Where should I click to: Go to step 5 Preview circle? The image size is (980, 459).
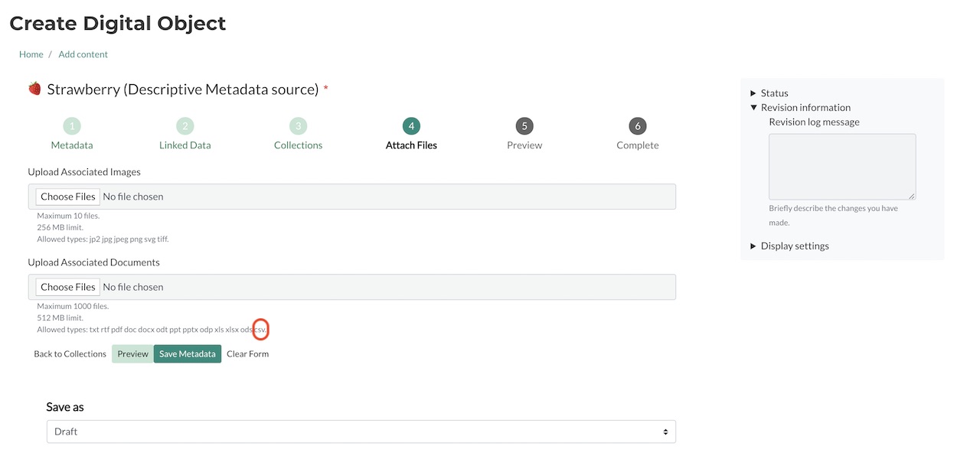coord(524,126)
